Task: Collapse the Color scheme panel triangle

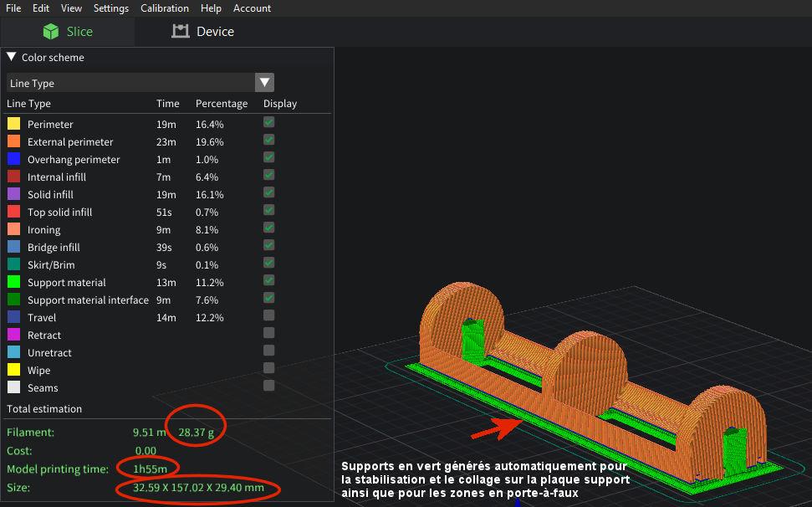Action: [x=12, y=58]
